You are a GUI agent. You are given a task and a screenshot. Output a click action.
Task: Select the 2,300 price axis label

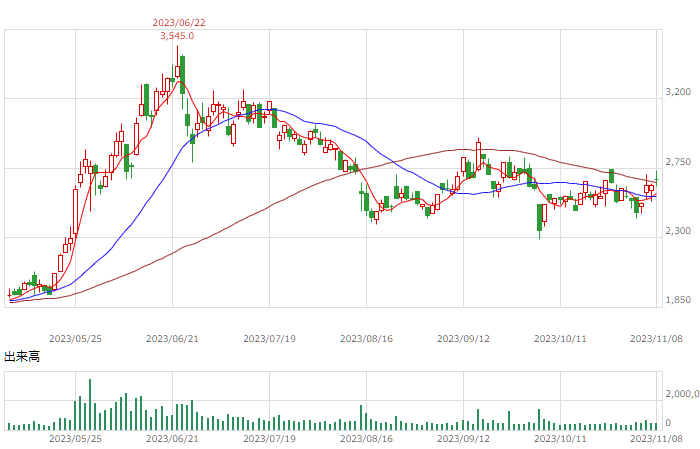click(678, 230)
